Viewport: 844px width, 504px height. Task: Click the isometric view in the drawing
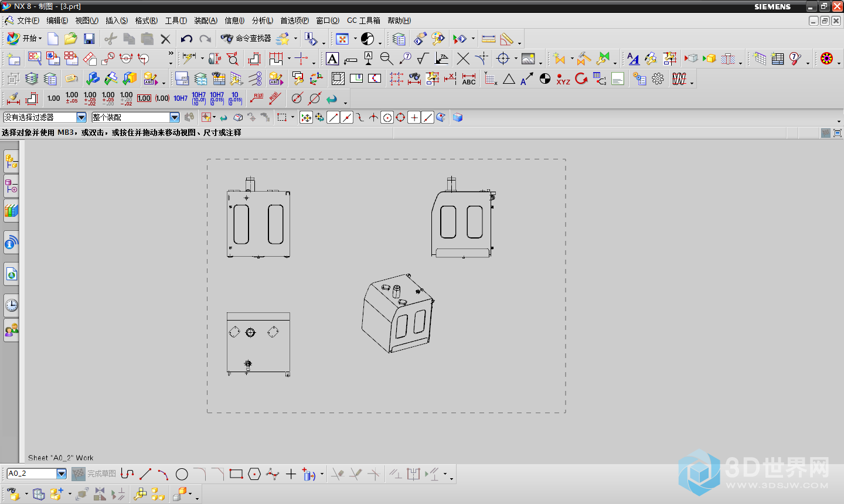coord(398,313)
